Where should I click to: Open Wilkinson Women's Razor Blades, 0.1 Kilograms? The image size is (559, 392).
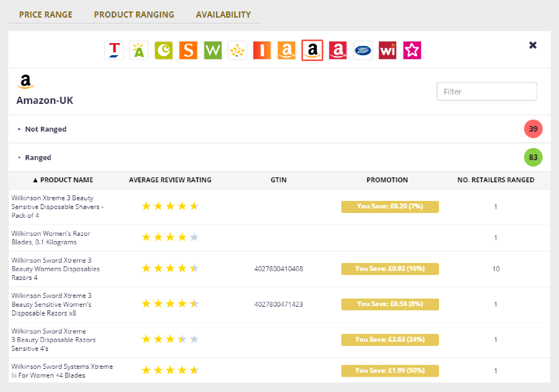pos(51,238)
